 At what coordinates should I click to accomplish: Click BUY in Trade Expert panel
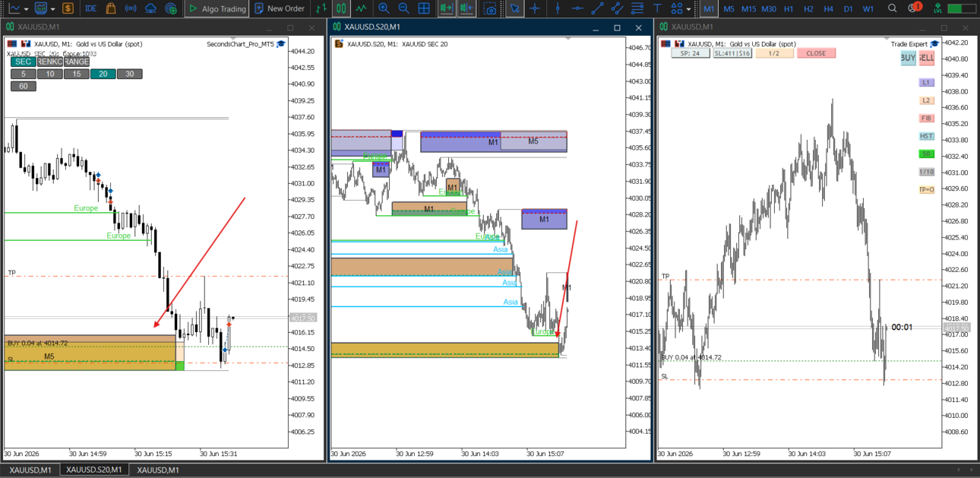click(908, 58)
